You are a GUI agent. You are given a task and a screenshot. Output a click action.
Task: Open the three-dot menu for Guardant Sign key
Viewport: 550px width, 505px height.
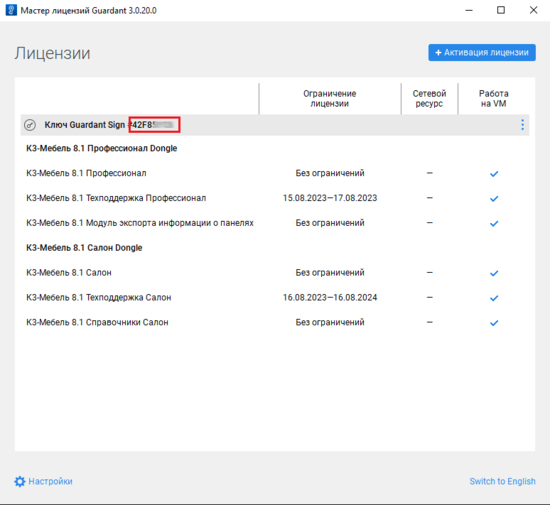522,125
